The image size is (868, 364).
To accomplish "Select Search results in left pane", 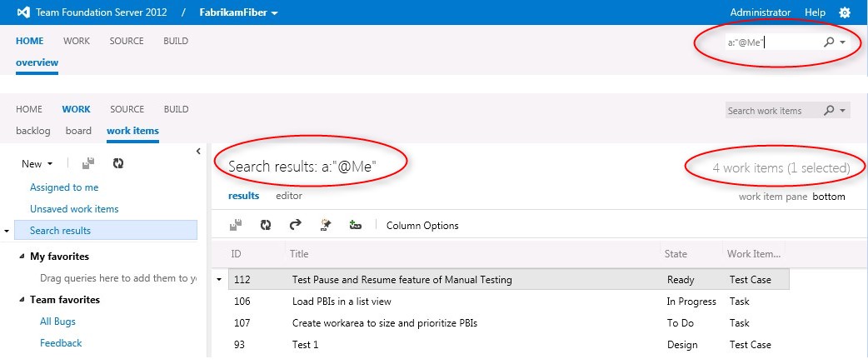I will pyautogui.click(x=106, y=231).
